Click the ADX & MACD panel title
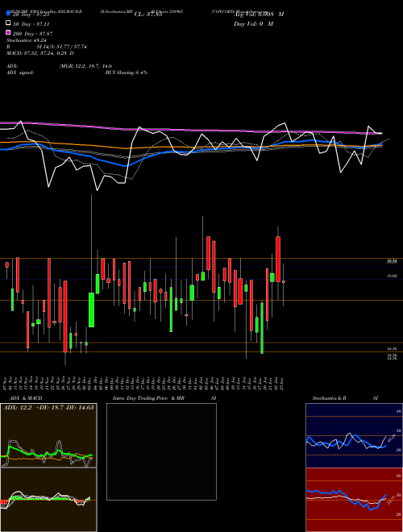The image size is (403, 532). pyautogui.click(x=26, y=398)
